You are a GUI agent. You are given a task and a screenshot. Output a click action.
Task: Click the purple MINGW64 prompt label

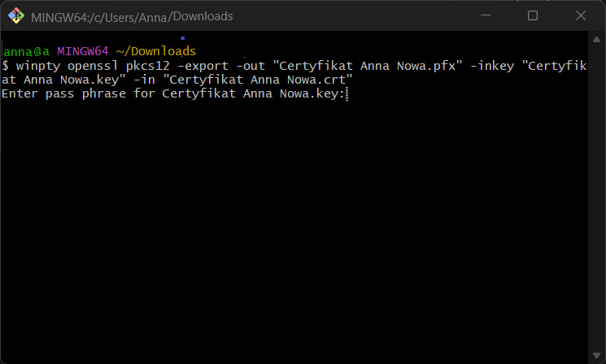82,52
